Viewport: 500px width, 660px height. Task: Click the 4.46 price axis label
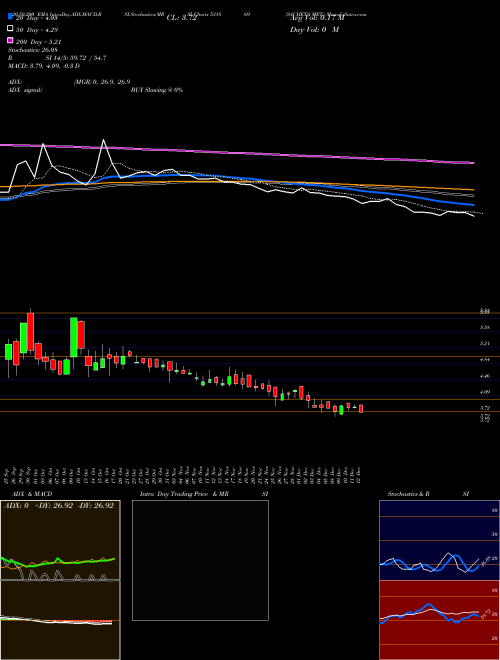[x=485, y=376]
